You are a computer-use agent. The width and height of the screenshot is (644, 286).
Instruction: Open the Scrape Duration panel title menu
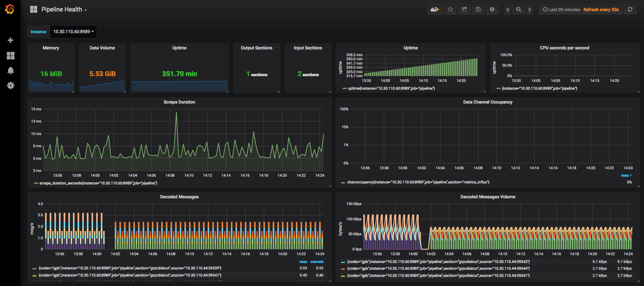pos(179,102)
